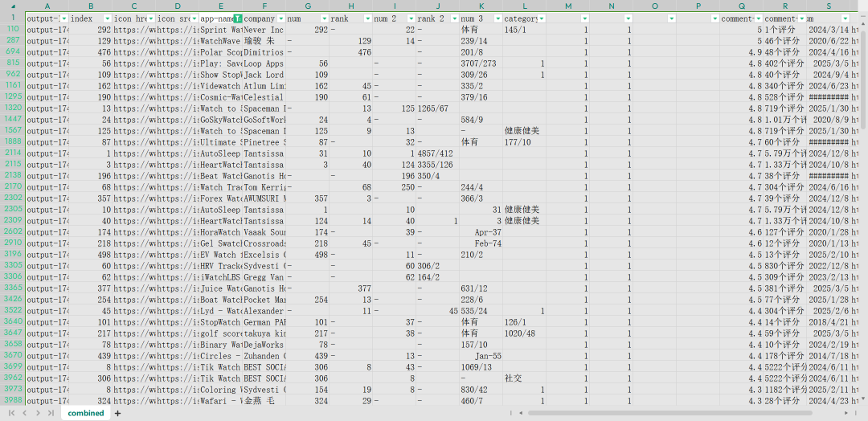
Task: Open the blank column N filter dropdown
Action: click(x=628, y=18)
